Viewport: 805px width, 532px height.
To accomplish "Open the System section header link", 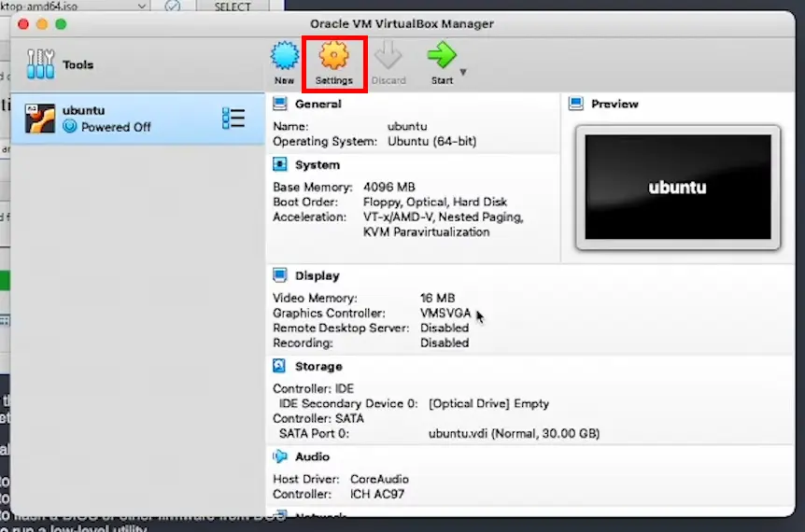I will point(318,165).
